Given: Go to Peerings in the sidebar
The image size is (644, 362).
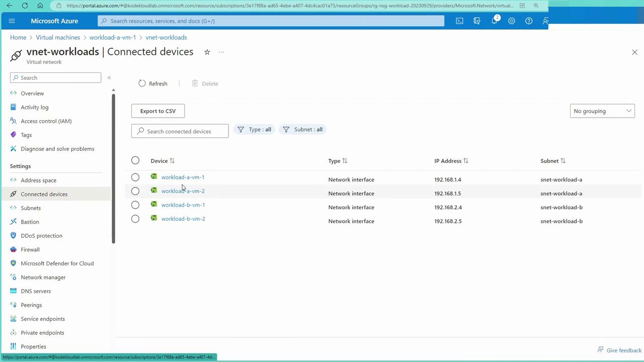Looking at the screenshot, I should click(x=31, y=305).
